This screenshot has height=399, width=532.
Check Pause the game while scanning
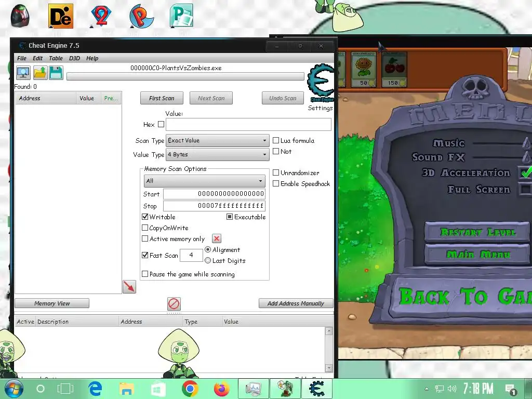[x=145, y=273]
